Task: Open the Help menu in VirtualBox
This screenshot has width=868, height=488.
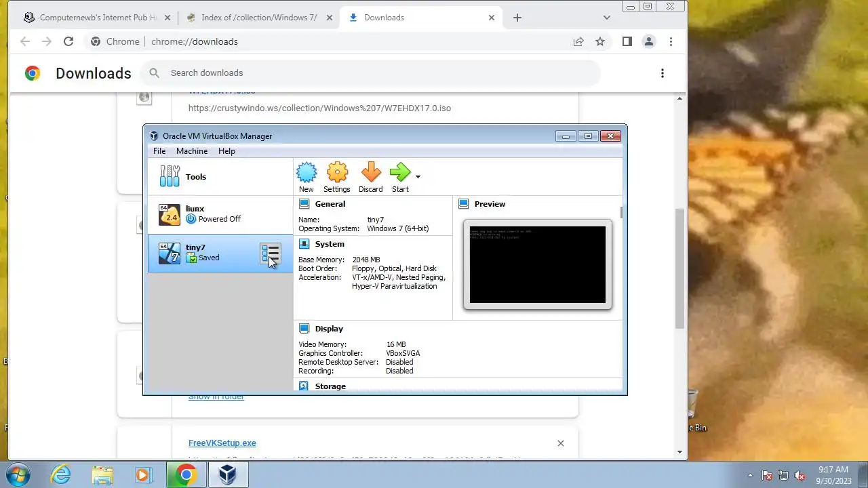Action: (226, 151)
